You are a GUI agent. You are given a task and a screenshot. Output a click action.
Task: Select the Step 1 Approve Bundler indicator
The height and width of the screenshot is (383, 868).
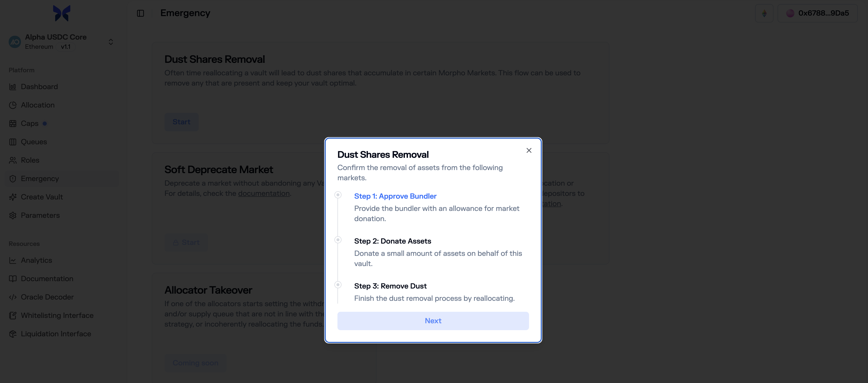[338, 195]
